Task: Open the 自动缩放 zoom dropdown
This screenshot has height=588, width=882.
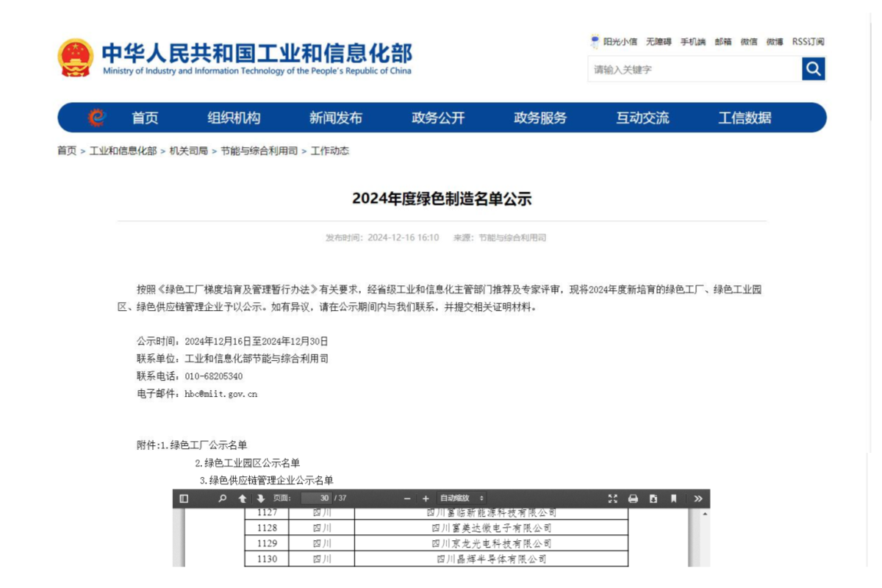Action: 462,498
